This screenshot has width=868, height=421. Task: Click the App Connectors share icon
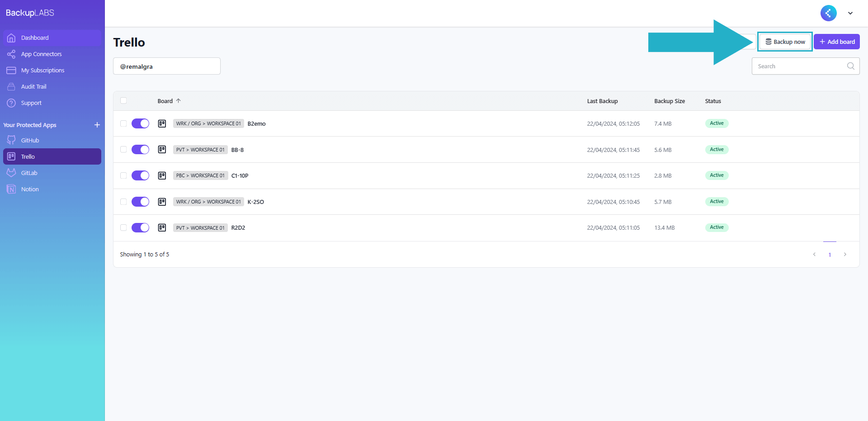click(x=11, y=54)
